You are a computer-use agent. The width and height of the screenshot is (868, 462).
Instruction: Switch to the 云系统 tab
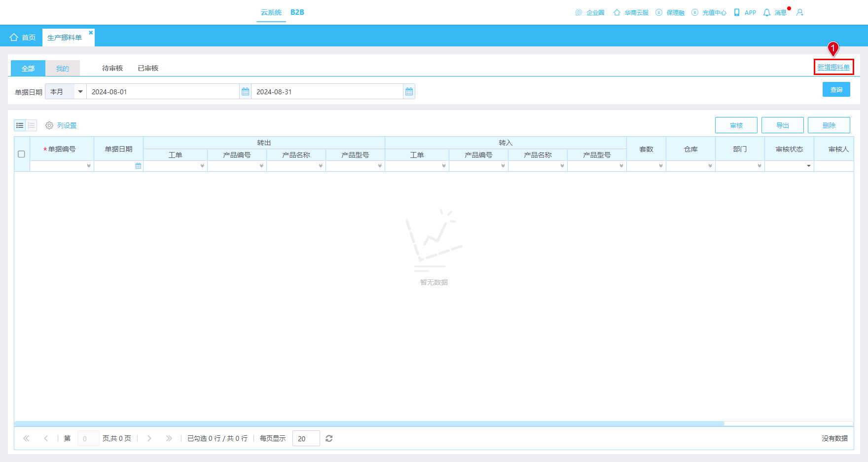pyautogui.click(x=271, y=12)
